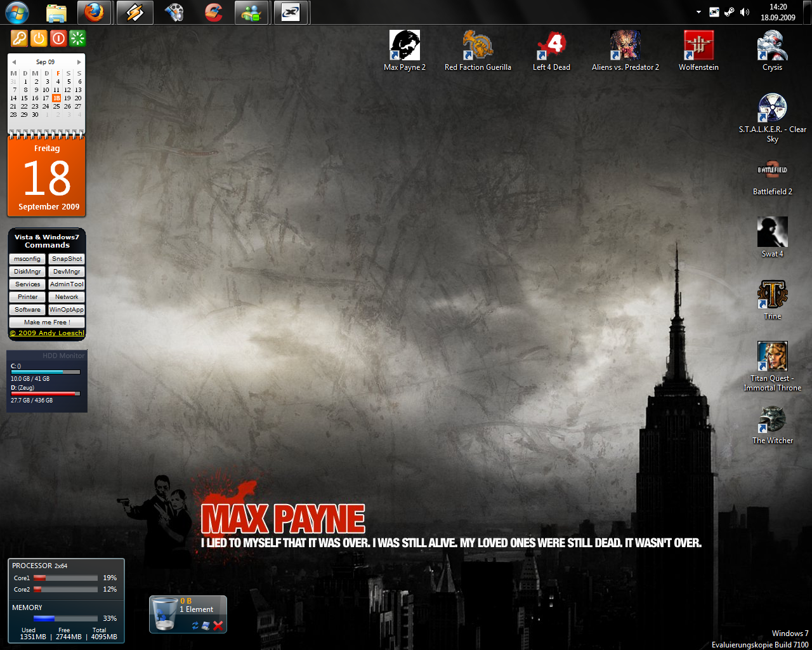This screenshot has width=812, height=650.
Task: Open Windows Explorer from the taskbar
Action: [x=56, y=12]
